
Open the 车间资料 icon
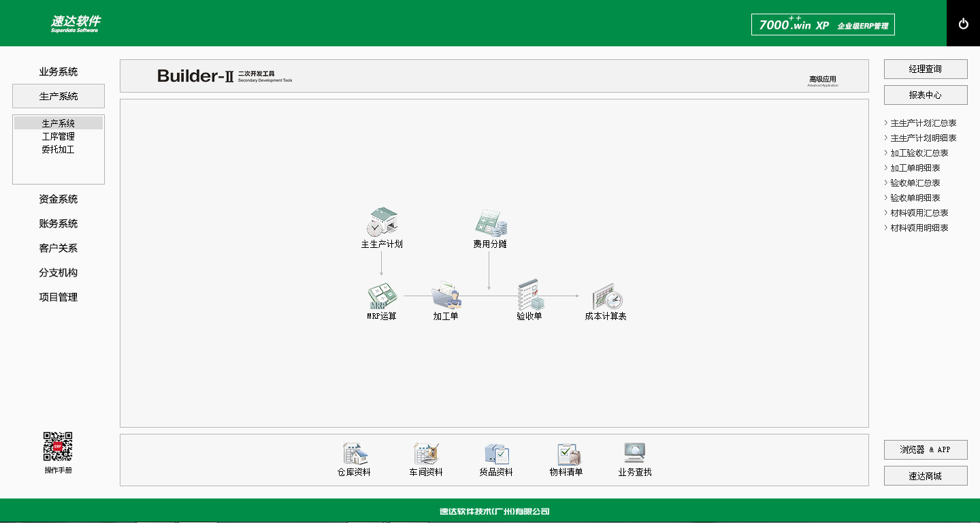point(426,454)
